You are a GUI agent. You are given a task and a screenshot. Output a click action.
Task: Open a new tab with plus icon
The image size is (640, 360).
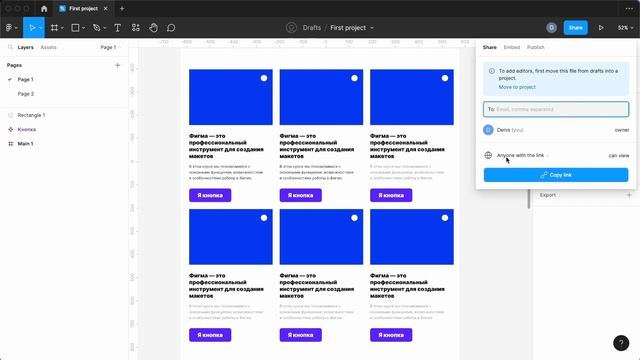click(122, 9)
